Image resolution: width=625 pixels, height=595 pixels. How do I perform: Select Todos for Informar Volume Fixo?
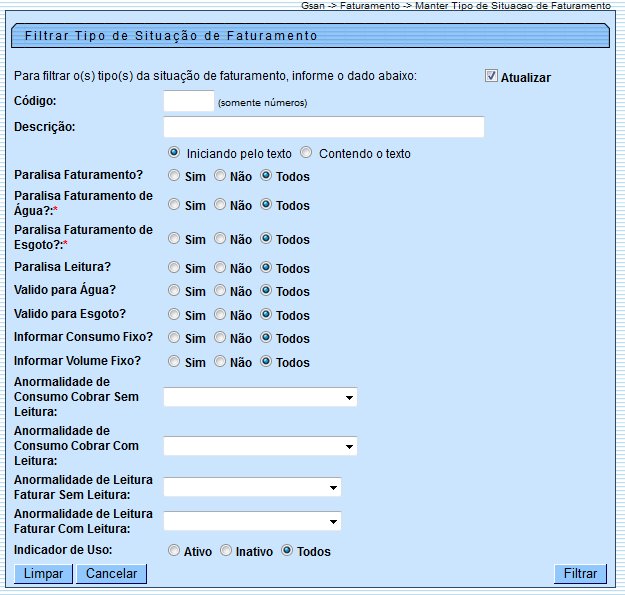266,361
